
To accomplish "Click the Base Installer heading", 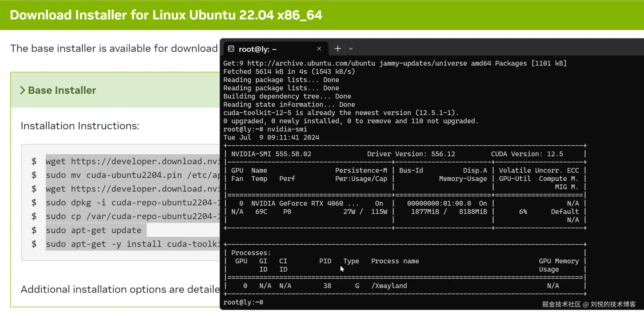I will (x=62, y=90).
